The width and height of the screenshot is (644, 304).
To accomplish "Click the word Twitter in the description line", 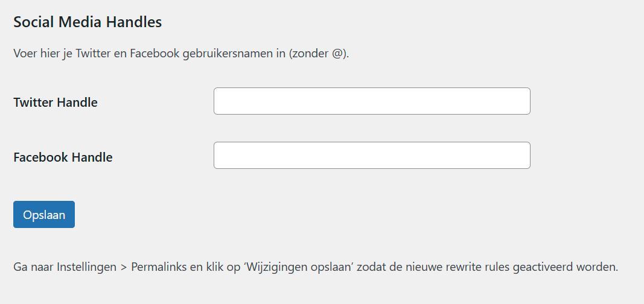I will (x=92, y=53).
